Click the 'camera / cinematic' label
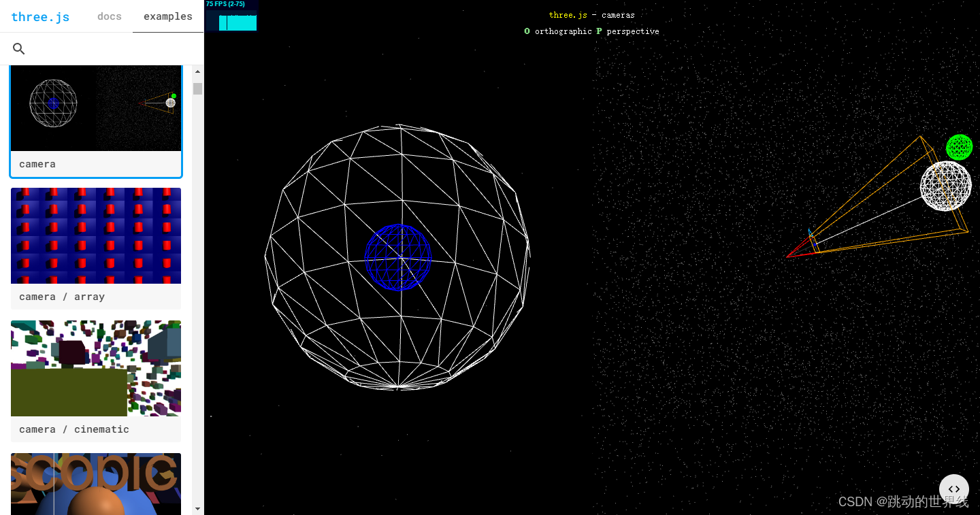This screenshot has width=980, height=515. pyautogui.click(x=74, y=429)
